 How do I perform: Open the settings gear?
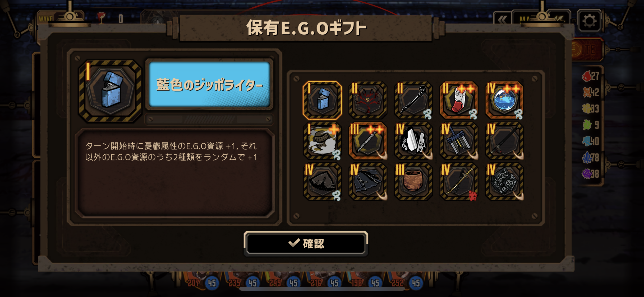[589, 21]
